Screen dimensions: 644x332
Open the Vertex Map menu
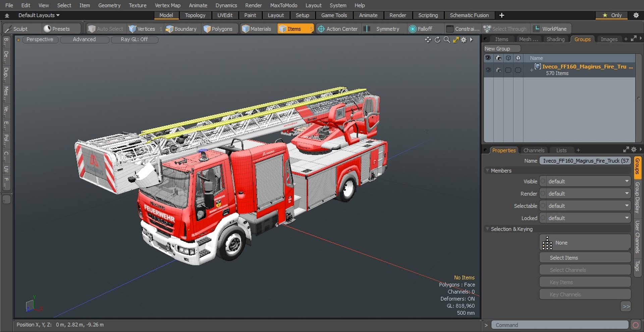[x=167, y=5]
